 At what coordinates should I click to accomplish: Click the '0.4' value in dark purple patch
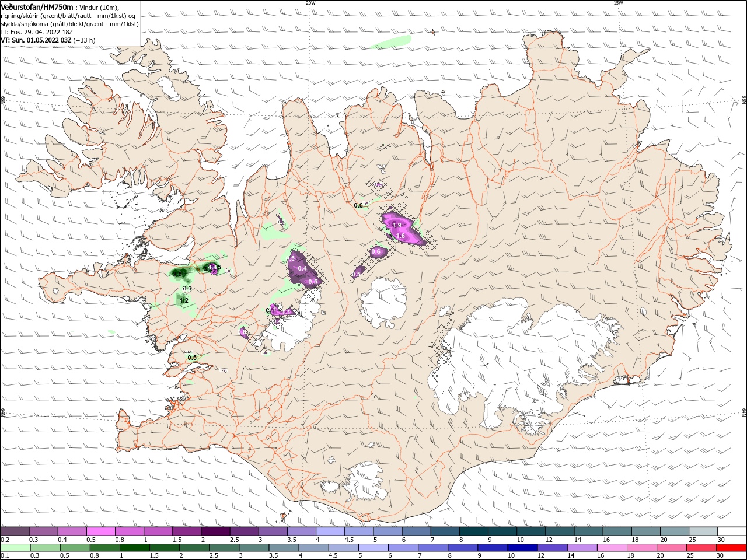point(302,268)
